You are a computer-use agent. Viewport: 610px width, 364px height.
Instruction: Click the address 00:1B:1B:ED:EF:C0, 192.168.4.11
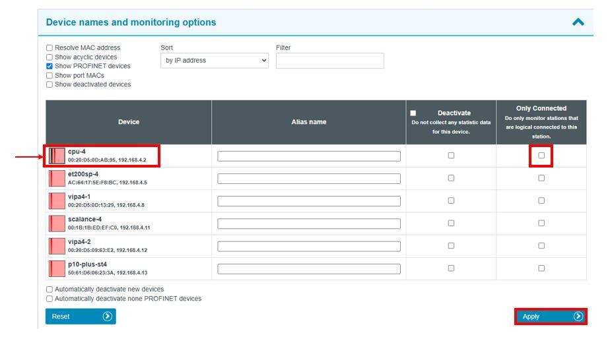pyautogui.click(x=109, y=228)
